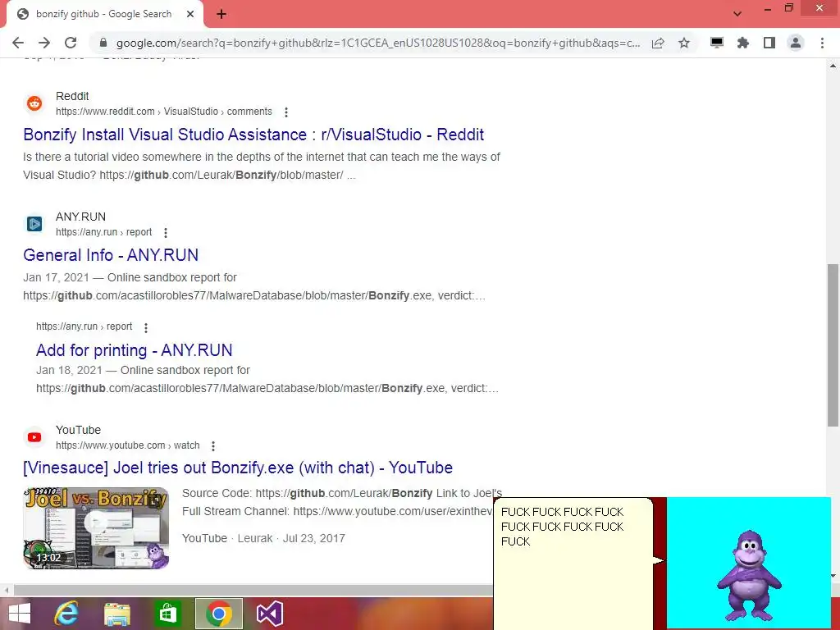Image resolution: width=840 pixels, height=630 pixels.
Task: Click youtube.com watch breadcrumb
Action: (x=127, y=445)
